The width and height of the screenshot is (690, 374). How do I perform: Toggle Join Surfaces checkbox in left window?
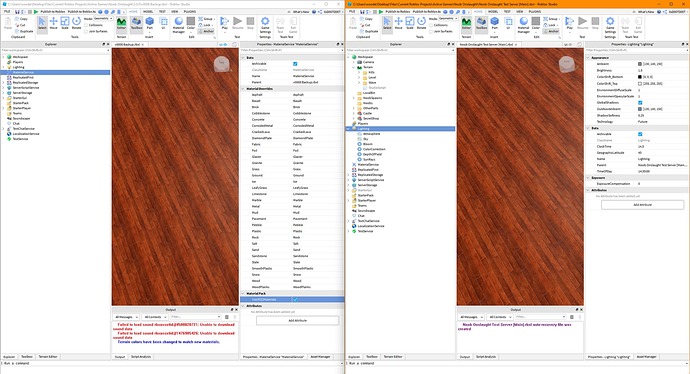(86, 31)
